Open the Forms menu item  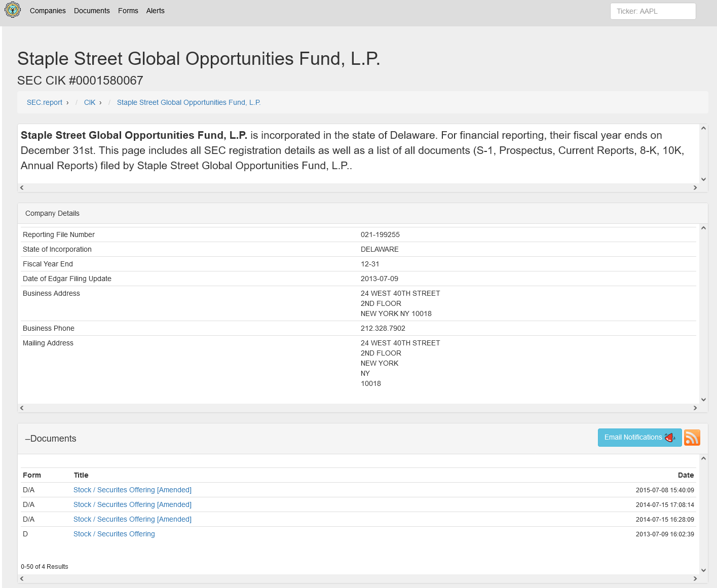click(128, 11)
